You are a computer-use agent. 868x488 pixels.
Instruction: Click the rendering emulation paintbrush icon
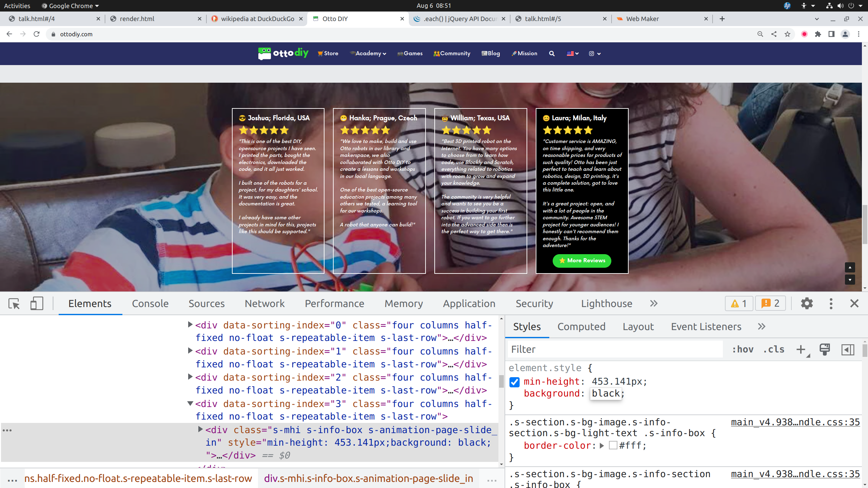coord(825,349)
